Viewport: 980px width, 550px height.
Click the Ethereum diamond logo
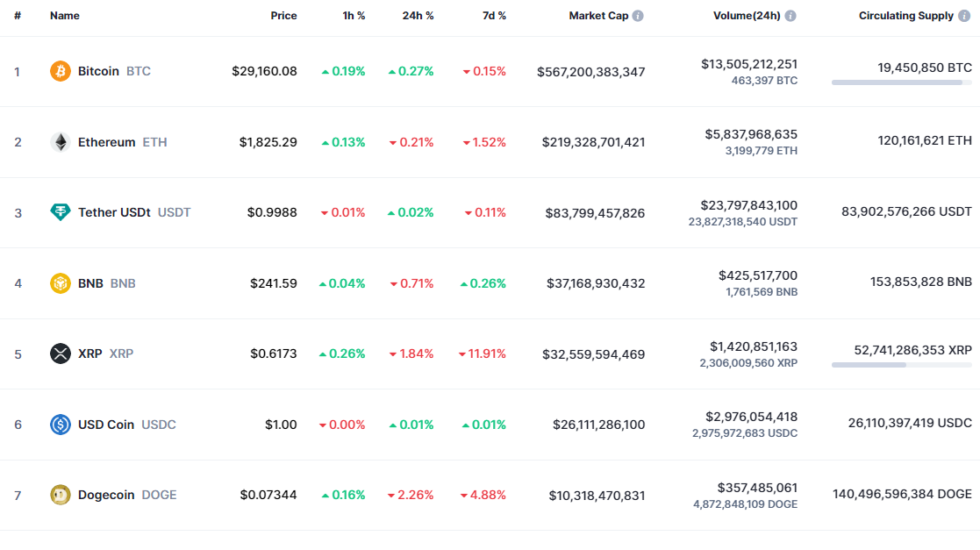point(59,141)
